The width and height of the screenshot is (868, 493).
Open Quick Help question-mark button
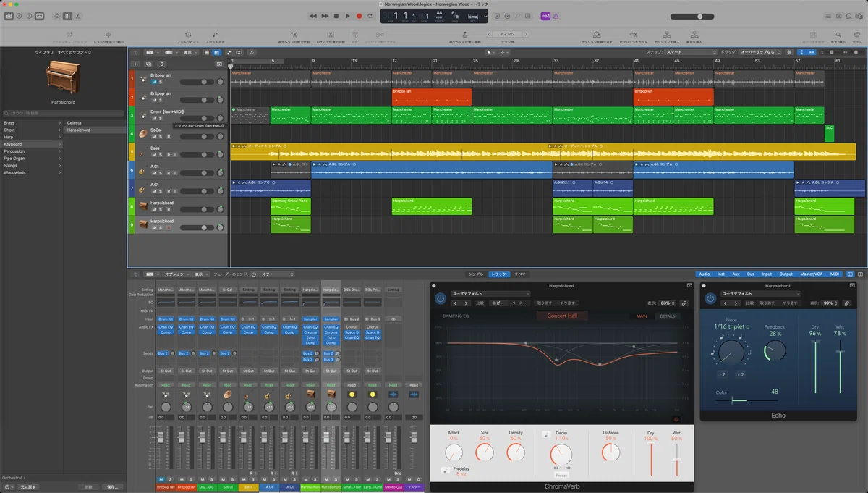coord(29,16)
